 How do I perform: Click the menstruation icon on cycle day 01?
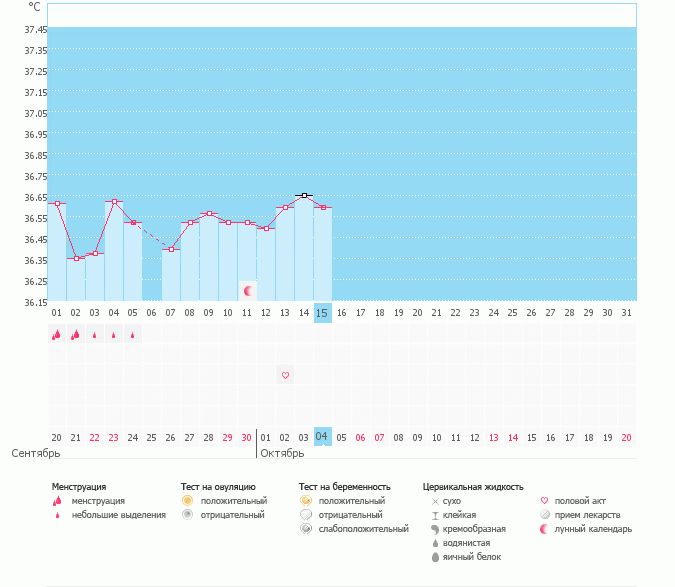(57, 335)
